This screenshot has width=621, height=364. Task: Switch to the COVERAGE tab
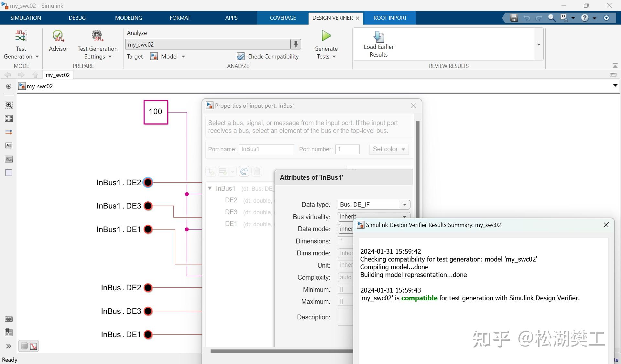[x=283, y=18]
